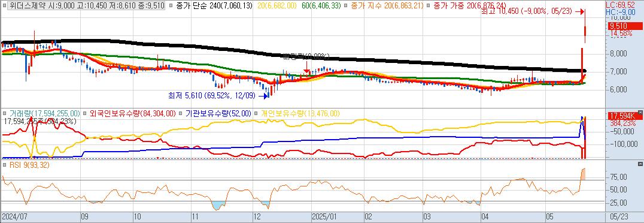The image size is (644, 223).
Task: Click the 6,000 price axis label
Action: tap(618, 89)
